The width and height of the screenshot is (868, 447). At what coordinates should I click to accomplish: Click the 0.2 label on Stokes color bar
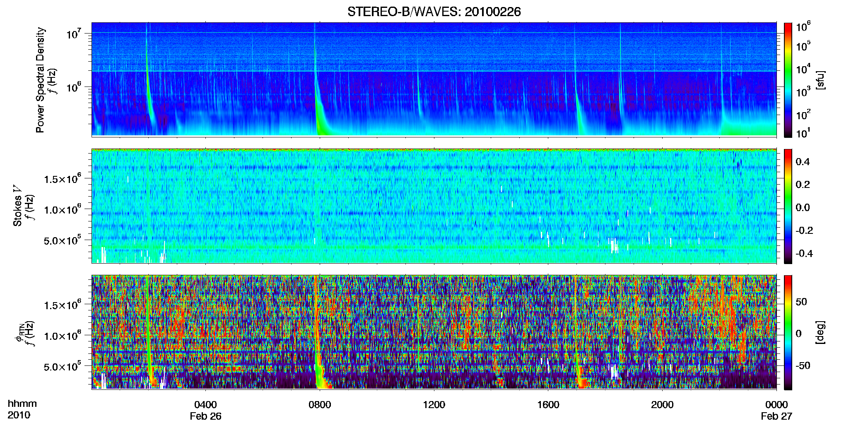point(803,185)
